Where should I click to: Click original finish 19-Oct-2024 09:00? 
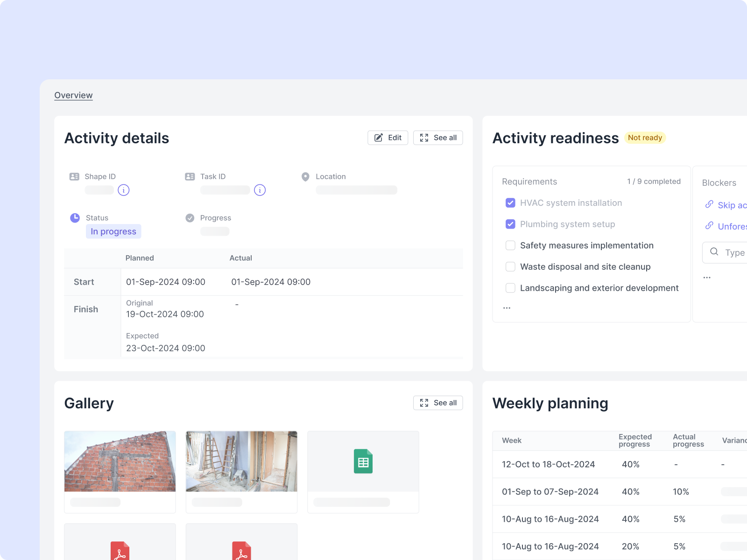click(165, 314)
